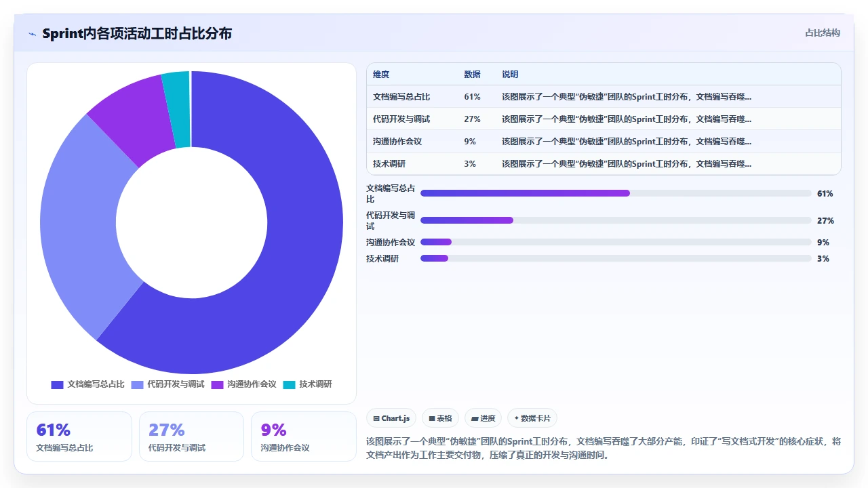Toggle the 代码开发与调试 legend swatch

(x=137, y=384)
